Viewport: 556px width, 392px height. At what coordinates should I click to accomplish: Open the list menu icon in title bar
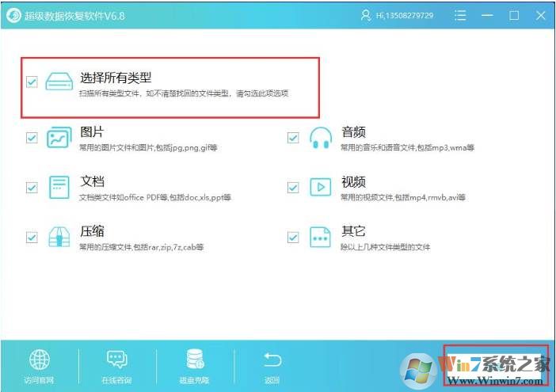pyautogui.click(x=460, y=15)
